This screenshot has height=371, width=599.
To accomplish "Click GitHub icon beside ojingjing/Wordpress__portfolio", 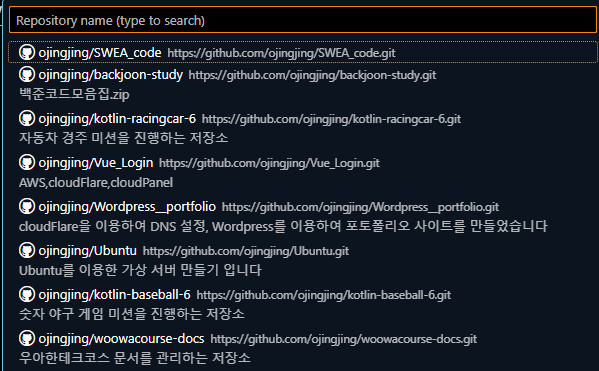I will tap(27, 206).
